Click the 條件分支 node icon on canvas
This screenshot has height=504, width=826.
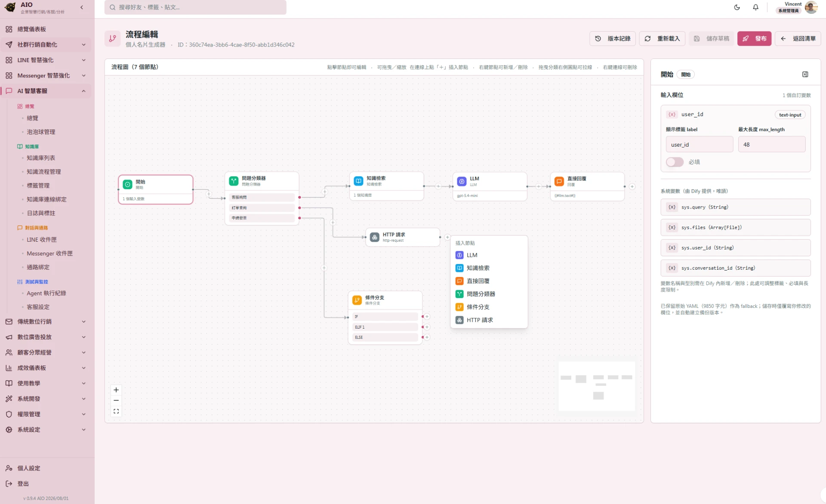(x=357, y=300)
